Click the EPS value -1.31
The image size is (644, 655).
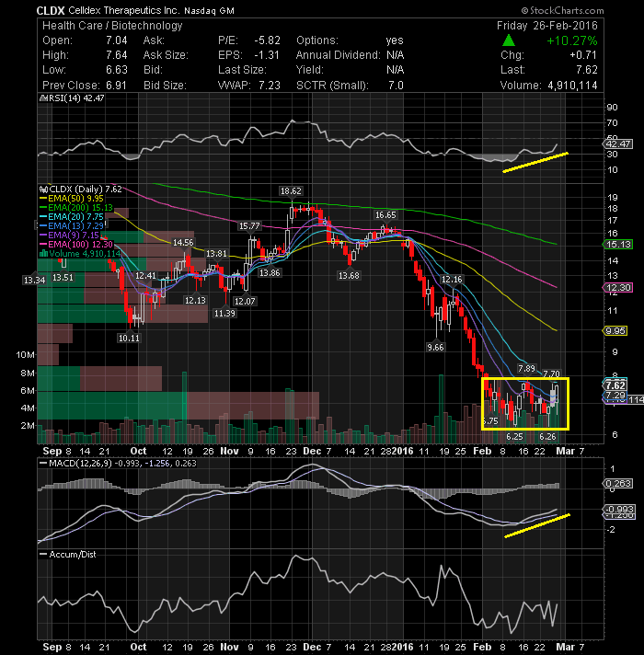(x=267, y=55)
